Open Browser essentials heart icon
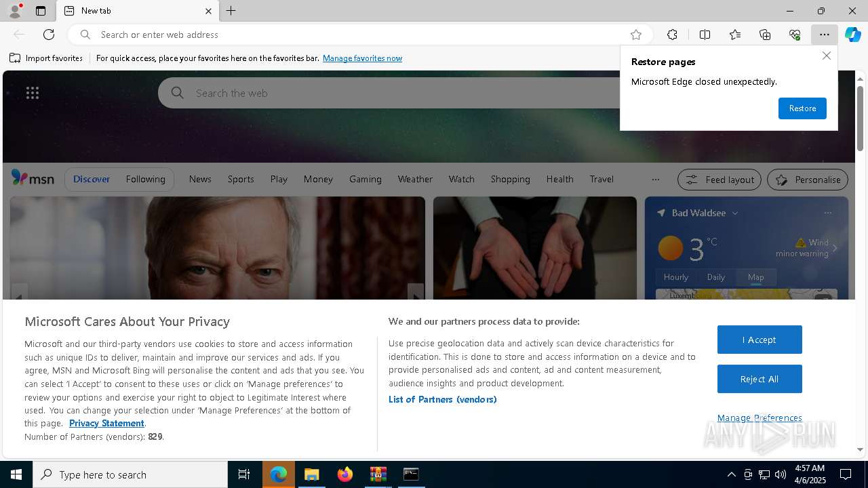Image resolution: width=868 pixels, height=488 pixels. 795,35
